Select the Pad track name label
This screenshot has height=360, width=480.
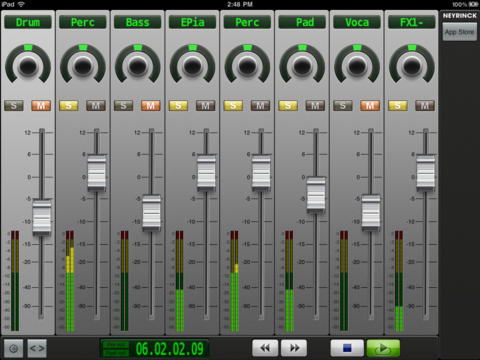click(302, 22)
